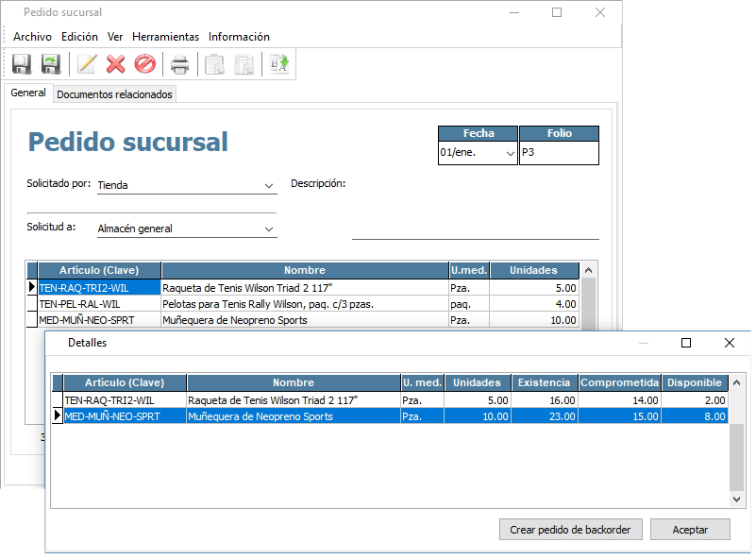Click the greyed table sheet icon
The width and height of the screenshot is (756, 559).
coord(244,64)
